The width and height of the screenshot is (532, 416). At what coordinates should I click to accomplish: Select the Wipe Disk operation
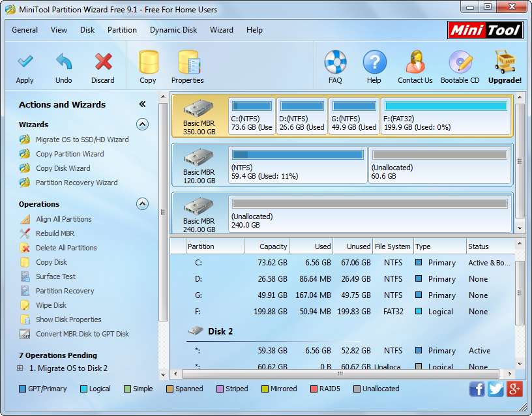pos(52,305)
